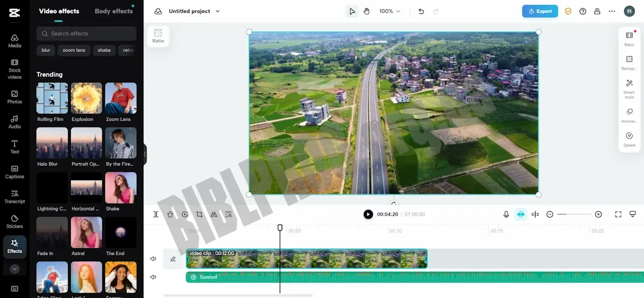Screen dimensions: 644x298
Task: Play the timeline preview
Action: click(x=368, y=214)
